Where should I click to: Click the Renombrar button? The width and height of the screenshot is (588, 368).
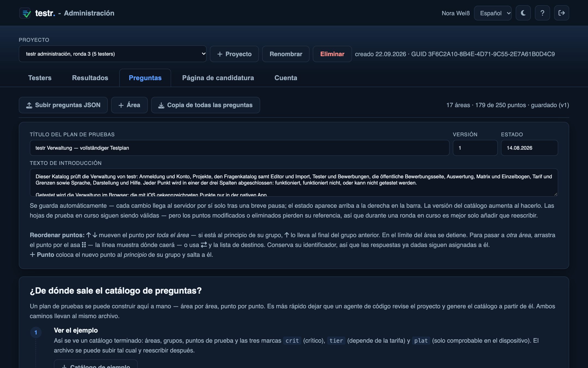pyautogui.click(x=286, y=54)
